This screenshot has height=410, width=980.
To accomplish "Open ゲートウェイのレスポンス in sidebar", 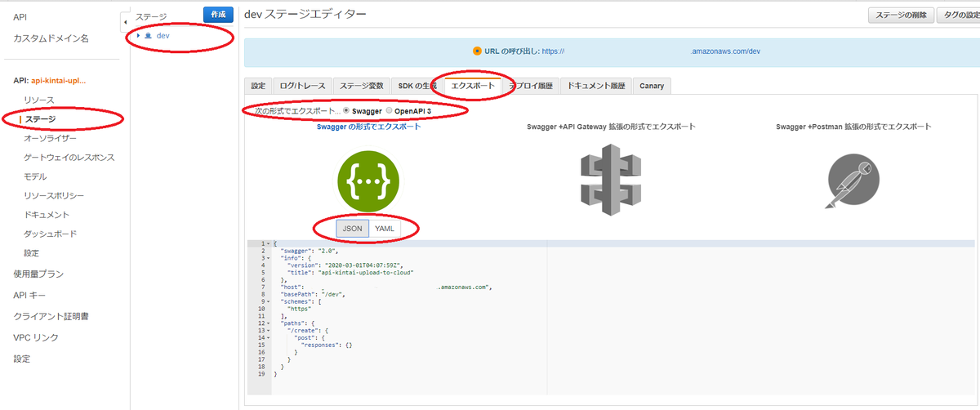I will 69,157.
